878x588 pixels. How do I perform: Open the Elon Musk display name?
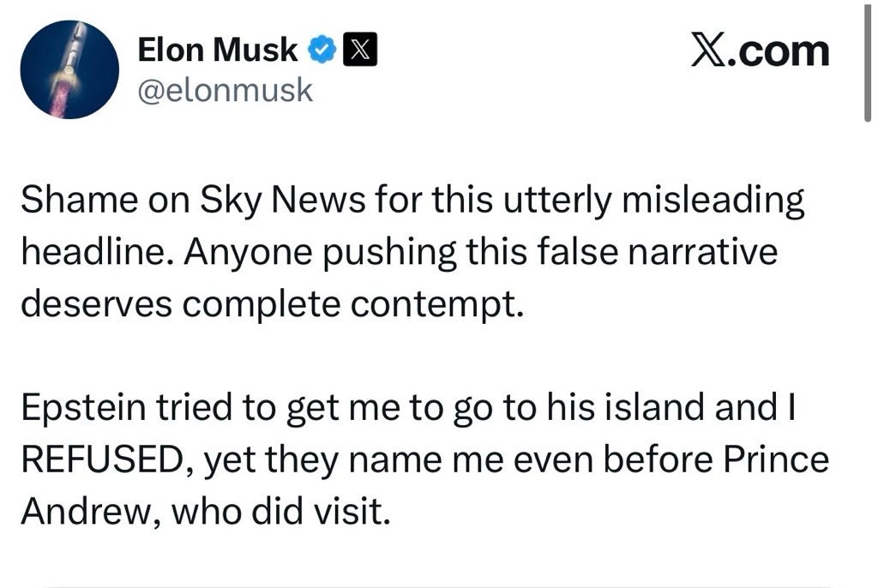coord(218,52)
